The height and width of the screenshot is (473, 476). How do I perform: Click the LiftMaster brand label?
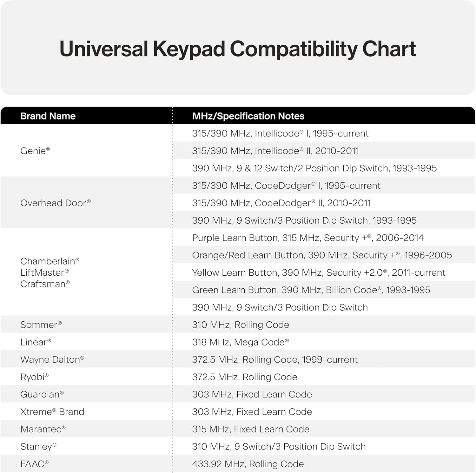pyautogui.click(x=44, y=273)
